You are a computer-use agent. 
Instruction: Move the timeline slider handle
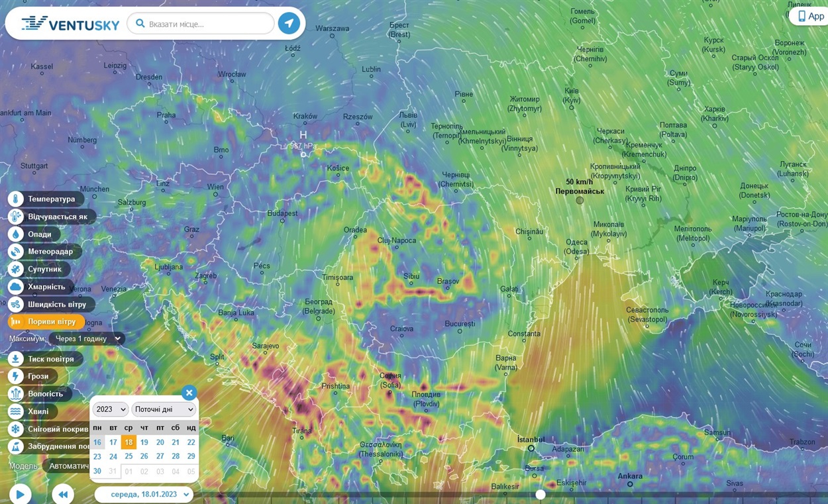point(541,495)
